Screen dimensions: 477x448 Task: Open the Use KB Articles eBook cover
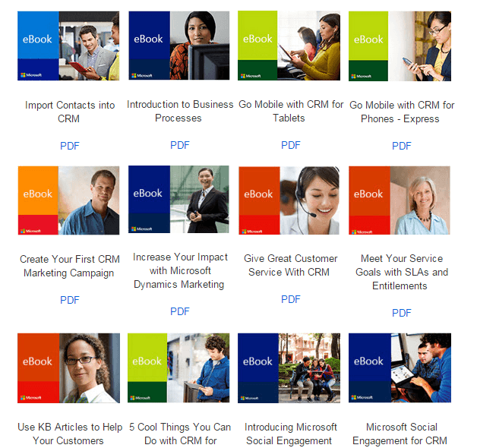tap(68, 368)
